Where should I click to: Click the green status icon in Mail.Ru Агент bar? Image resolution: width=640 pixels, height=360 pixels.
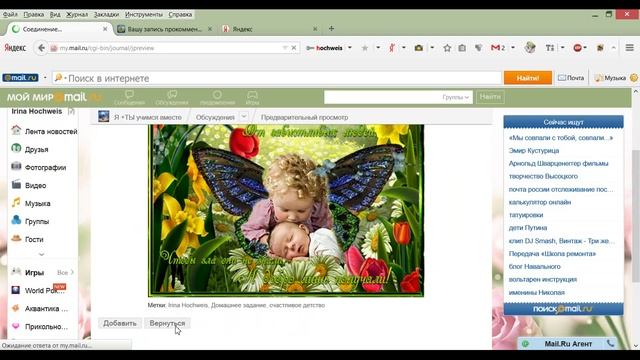click(x=525, y=344)
